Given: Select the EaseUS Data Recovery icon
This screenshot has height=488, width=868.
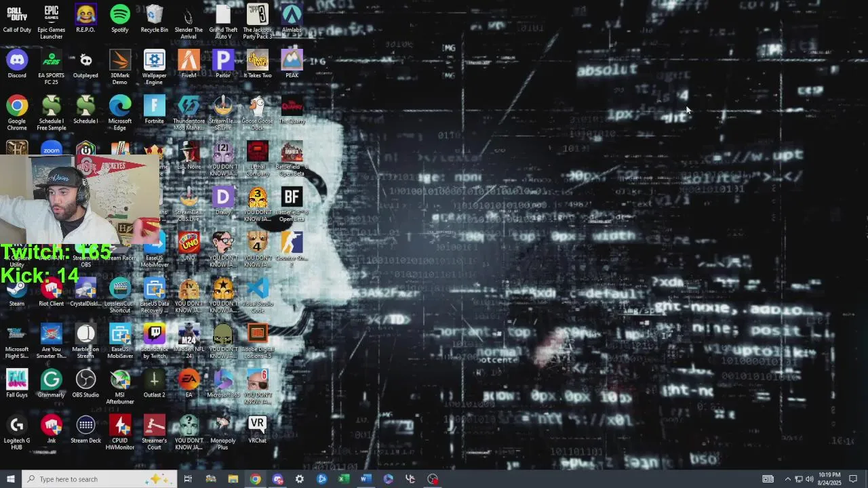Looking at the screenshot, I should 155,295.
